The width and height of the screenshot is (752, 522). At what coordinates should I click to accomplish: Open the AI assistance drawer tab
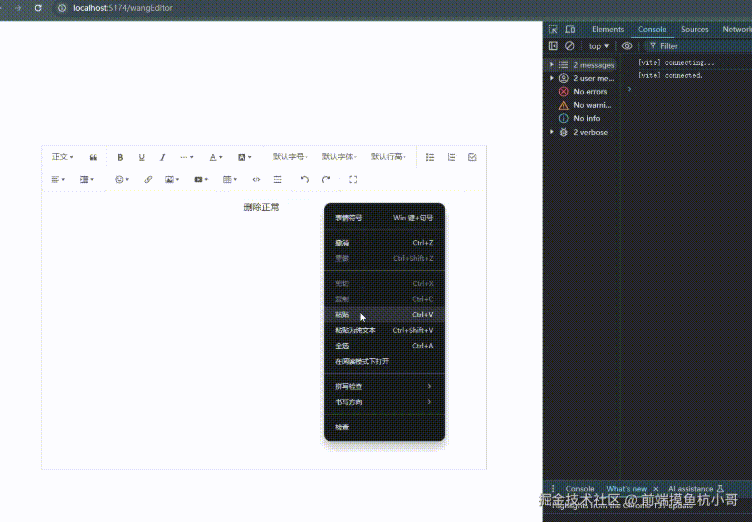click(x=695, y=489)
